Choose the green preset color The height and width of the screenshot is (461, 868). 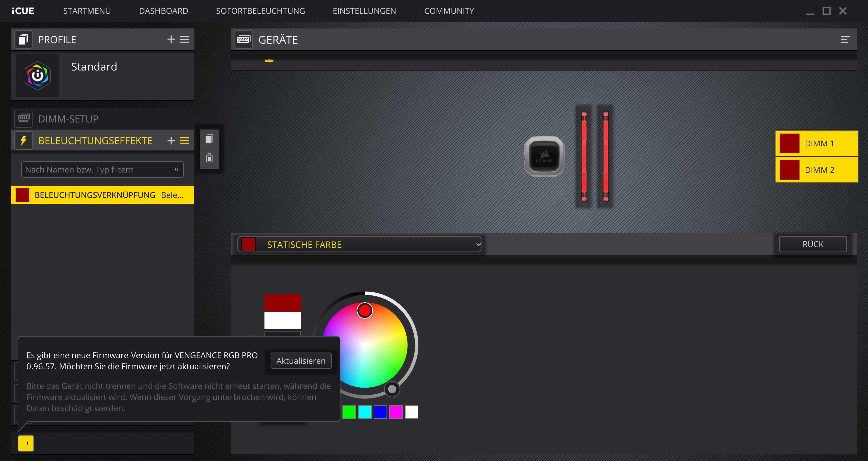click(x=349, y=412)
